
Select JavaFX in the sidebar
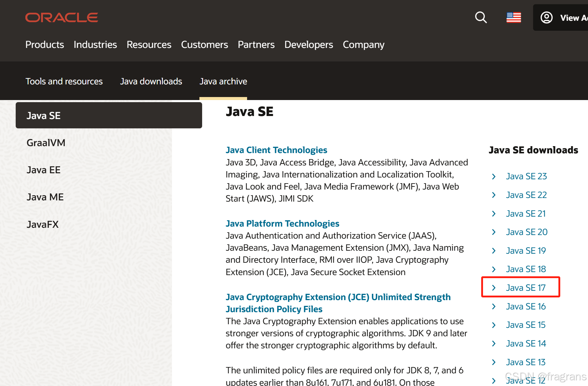[43, 224]
